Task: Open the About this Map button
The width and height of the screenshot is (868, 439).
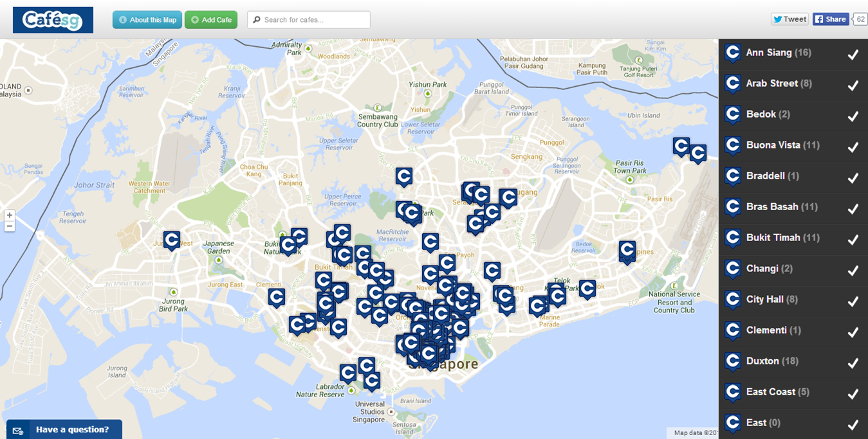Action: (x=147, y=20)
